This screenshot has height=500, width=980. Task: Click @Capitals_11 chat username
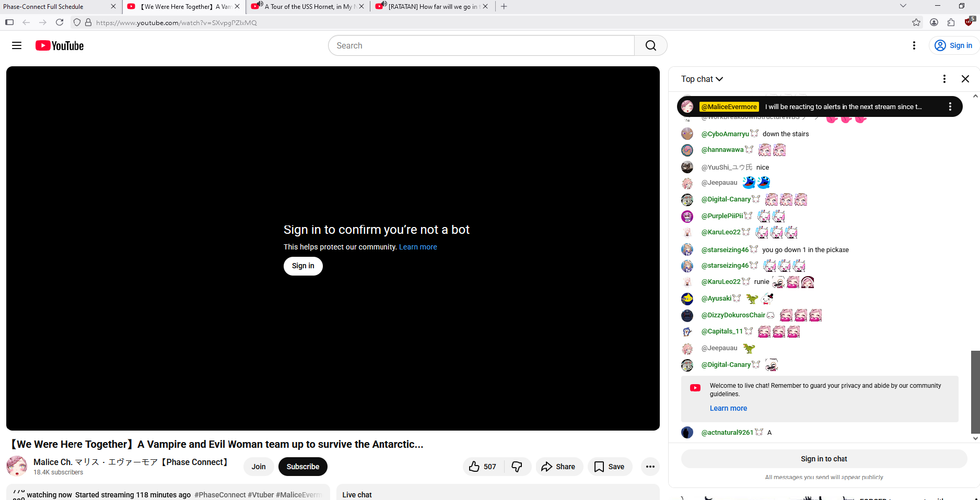[x=722, y=331]
